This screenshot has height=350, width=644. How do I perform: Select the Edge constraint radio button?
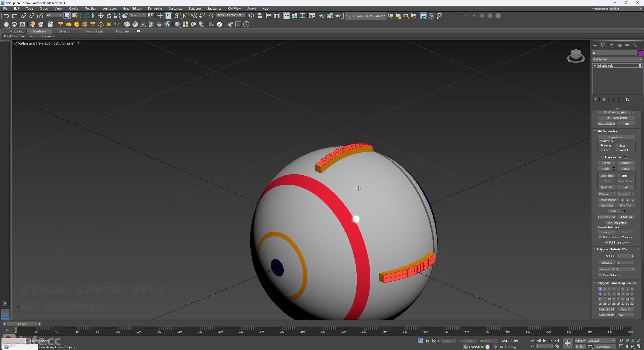tap(617, 146)
